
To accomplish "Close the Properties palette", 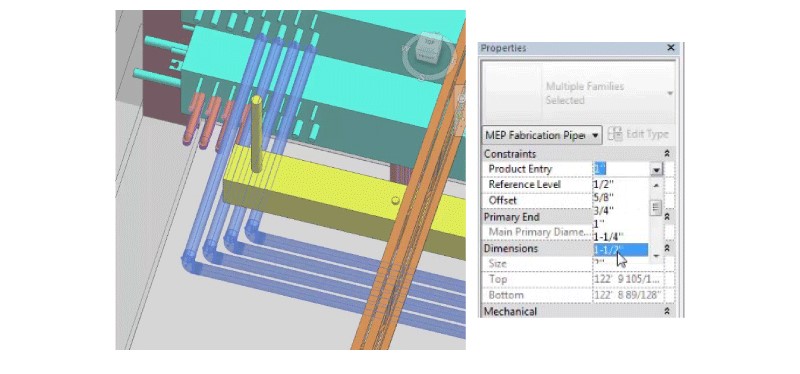I will click(671, 48).
